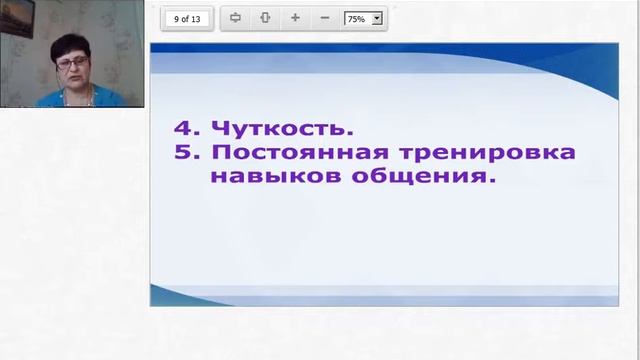Click the presenter webcam video thumbnail
Image resolution: width=640 pixels, height=360 pixels.
click(x=72, y=53)
